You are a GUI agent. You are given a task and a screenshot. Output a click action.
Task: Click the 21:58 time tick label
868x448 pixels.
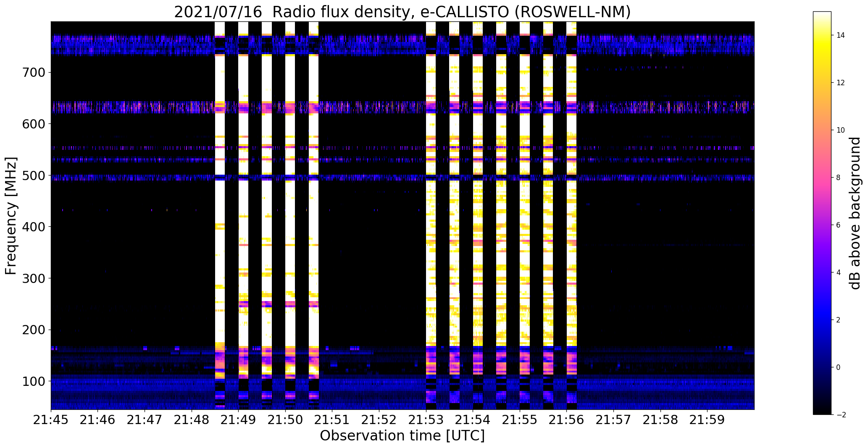[x=660, y=419]
